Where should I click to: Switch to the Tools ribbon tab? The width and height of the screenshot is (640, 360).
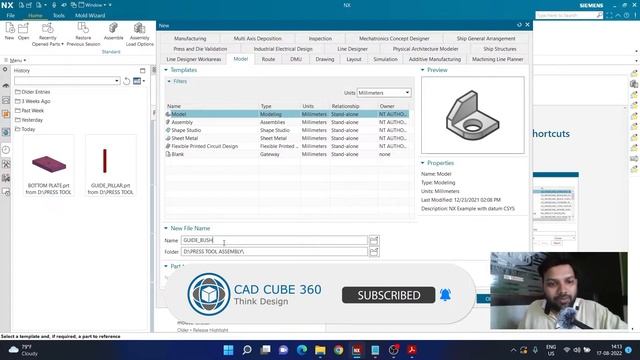pos(59,15)
